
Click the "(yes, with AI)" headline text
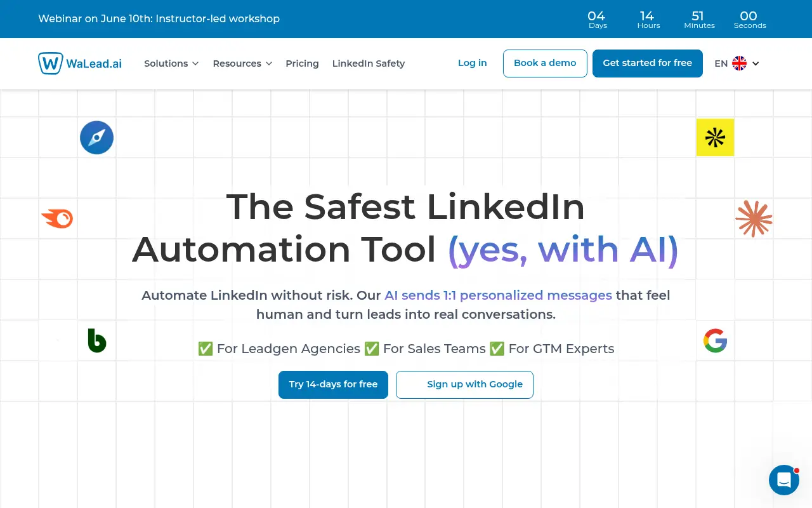(563, 250)
